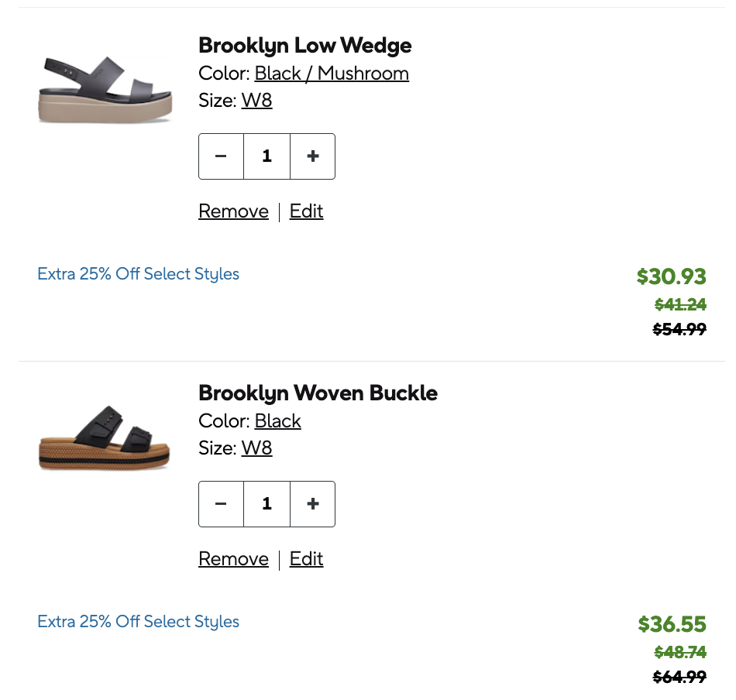This screenshot has height=700, width=736.
Task: Click the W8 size of Brooklyn Low Wedge
Action: coord(256,101)
